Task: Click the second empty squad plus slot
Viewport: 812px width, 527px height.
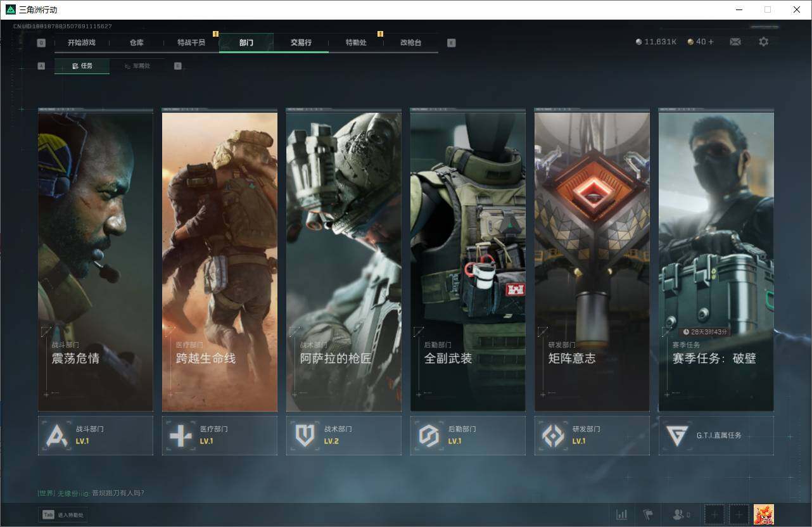Action: 739,515
